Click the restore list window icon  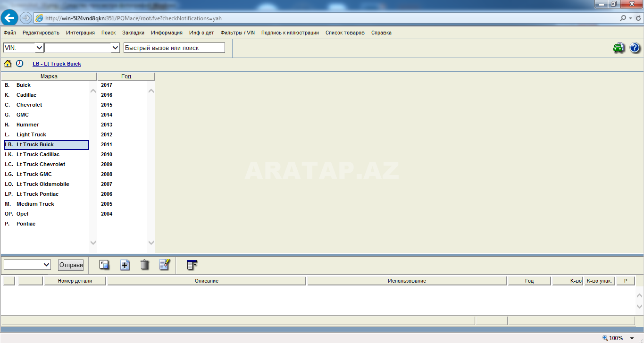104,265
